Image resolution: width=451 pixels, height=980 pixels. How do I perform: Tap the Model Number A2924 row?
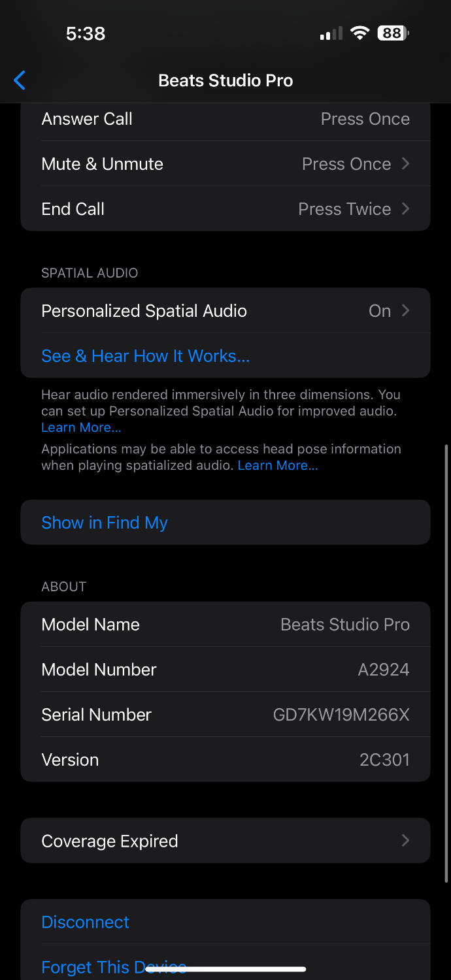[225, 670]
